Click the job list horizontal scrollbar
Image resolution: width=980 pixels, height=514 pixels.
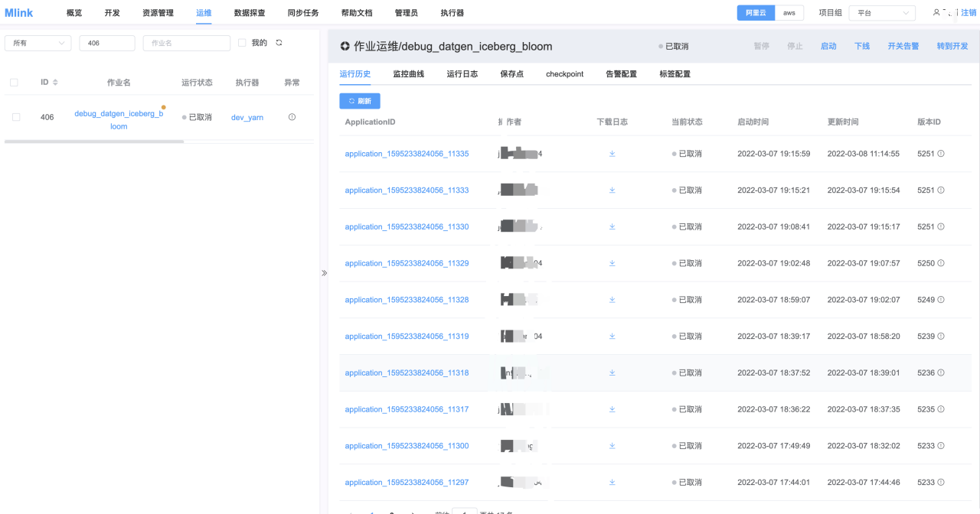[x=94, y=142]
